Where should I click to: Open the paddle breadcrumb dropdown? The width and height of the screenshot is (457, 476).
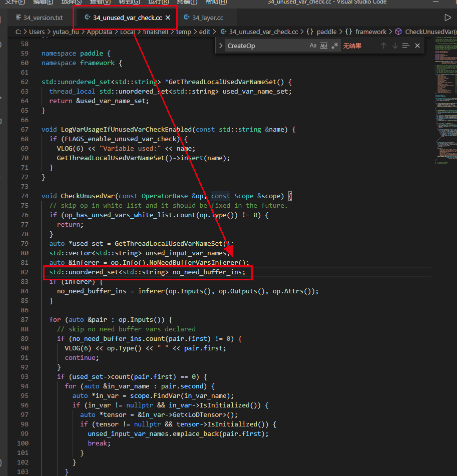pos(327,31)
